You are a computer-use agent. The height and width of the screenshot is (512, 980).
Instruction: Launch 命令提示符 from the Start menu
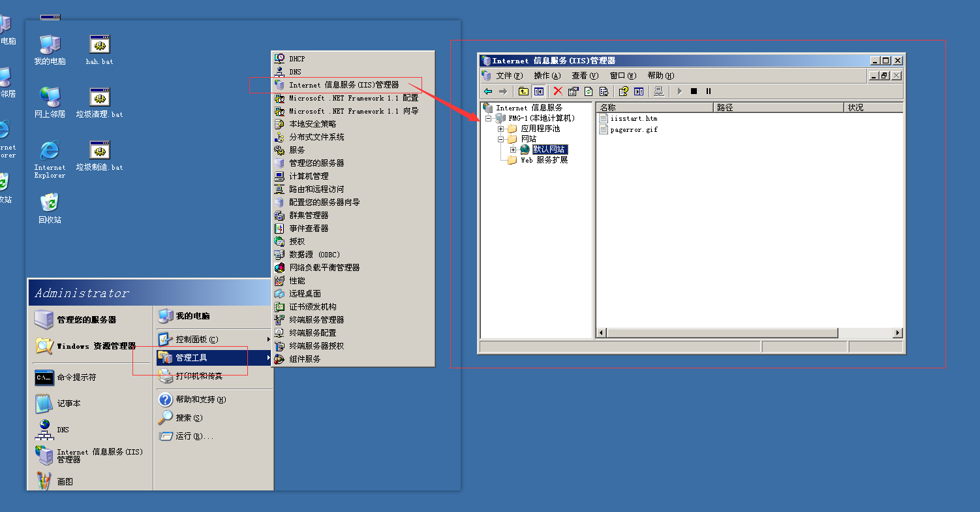pyautogui.click(x=91, y=377)
